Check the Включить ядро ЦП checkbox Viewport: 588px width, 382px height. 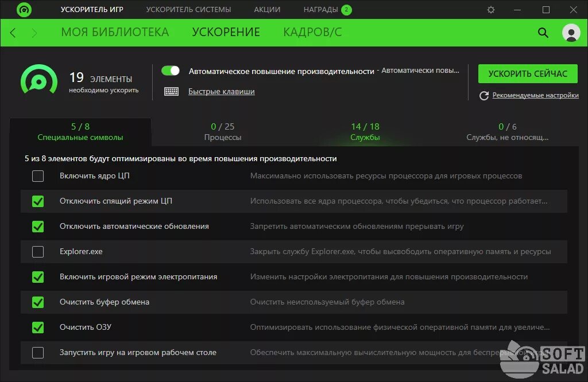coord(38,176)
